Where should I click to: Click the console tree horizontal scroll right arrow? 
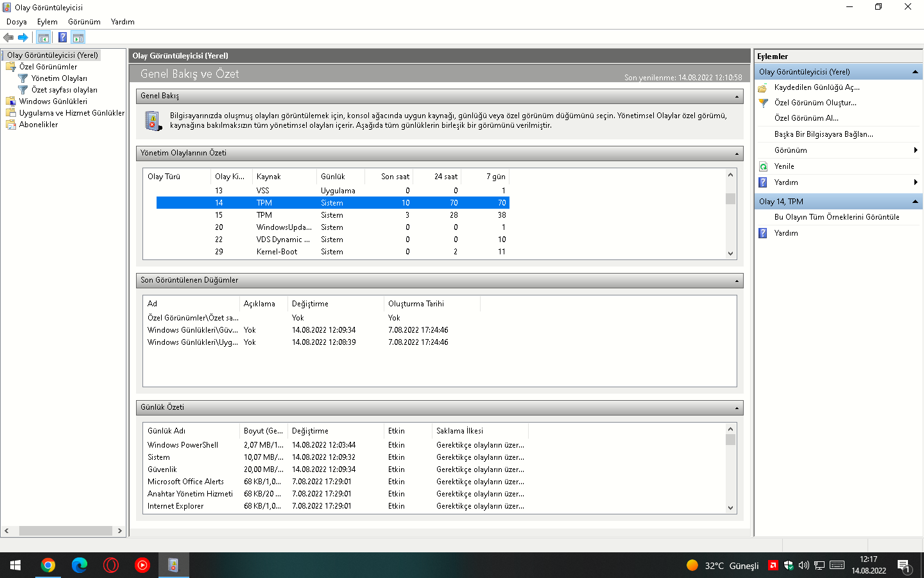(119, 531)
